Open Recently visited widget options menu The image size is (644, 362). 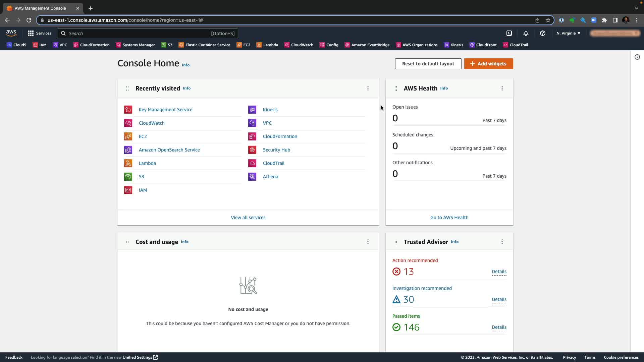pyautogui.click(x=368, y=88)
